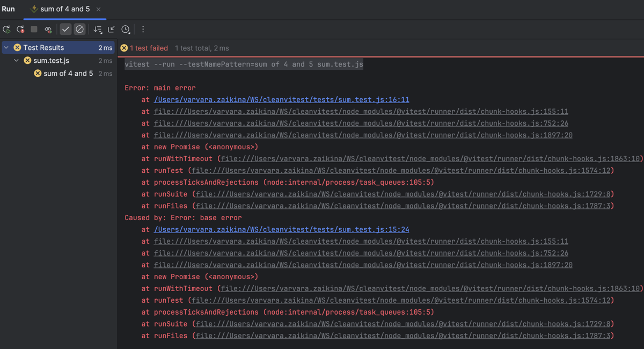Open sum.test.js:15:24 link
The height and width of the screenshot is (349, 644).
(x=282, y=230)
